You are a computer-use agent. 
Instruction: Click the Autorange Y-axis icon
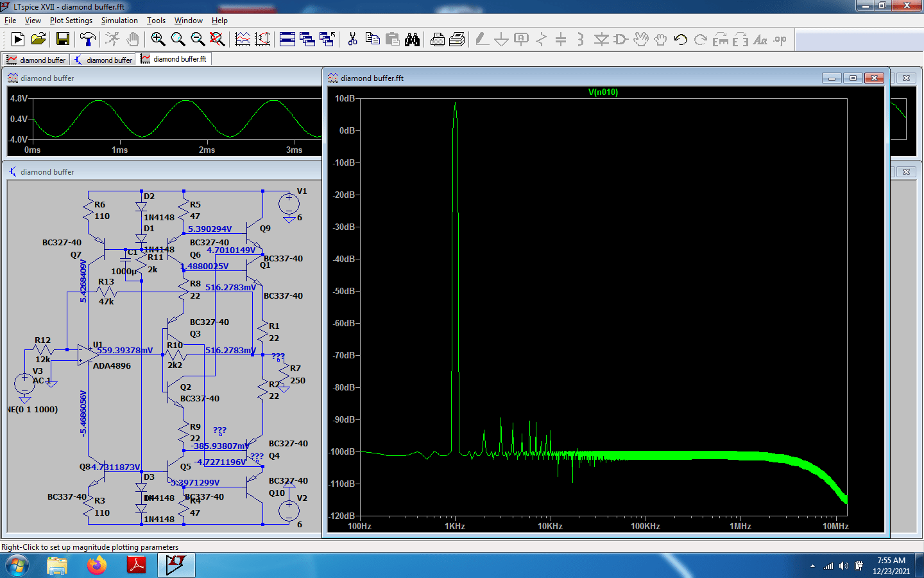pyautogui.click(x=262, y=39)
